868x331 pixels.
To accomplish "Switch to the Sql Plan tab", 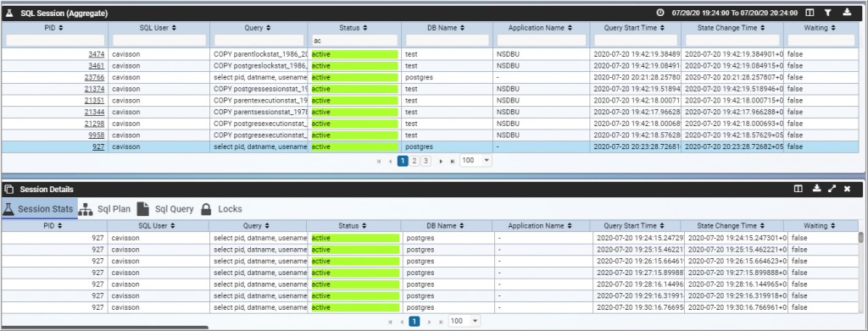I will (105, 209).
